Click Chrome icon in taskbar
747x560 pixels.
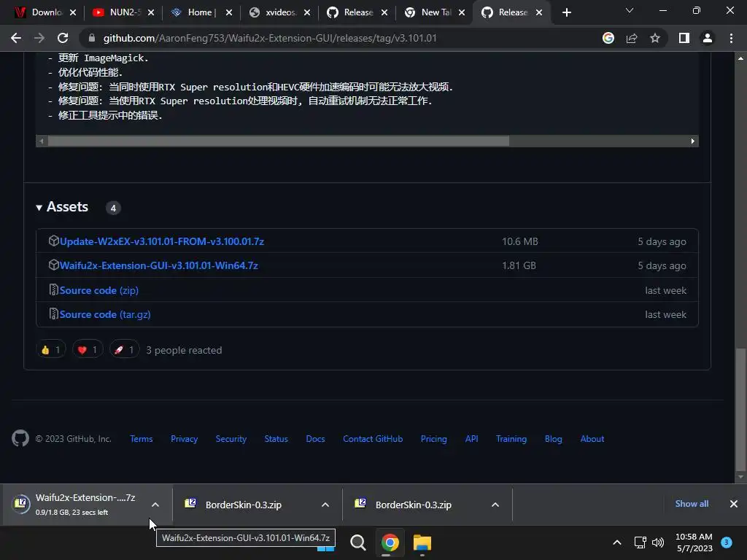[x=390, y=542]
